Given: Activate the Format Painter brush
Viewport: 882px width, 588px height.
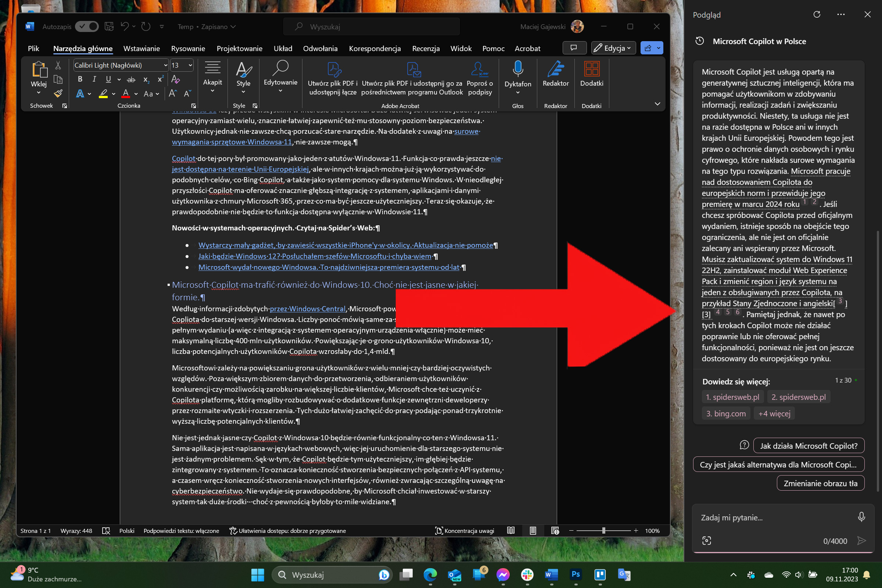Looking at the screenshot, I should pyautogui.click(x=58, y=93).
